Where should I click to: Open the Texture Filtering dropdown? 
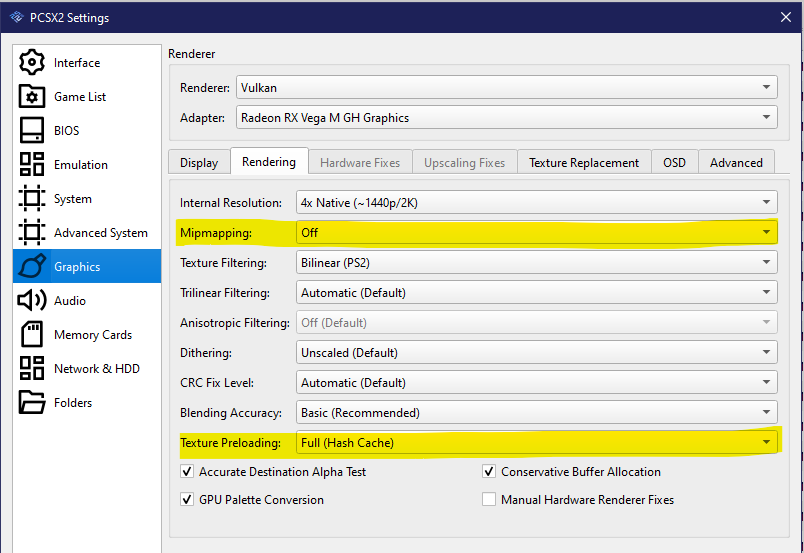(537, 262)
